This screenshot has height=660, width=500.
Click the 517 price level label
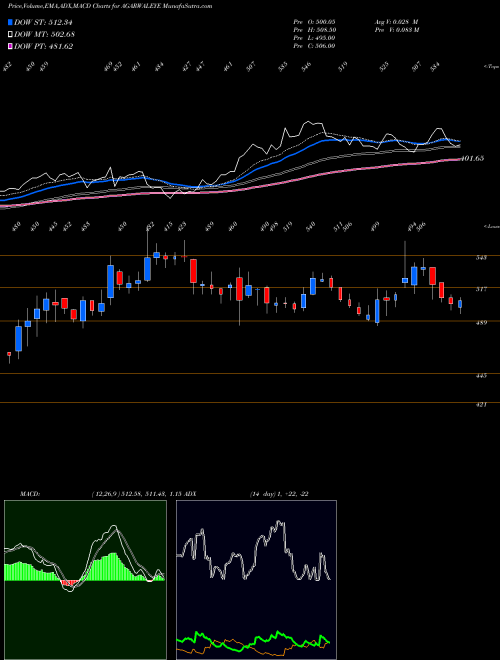[x=481, y=289]
